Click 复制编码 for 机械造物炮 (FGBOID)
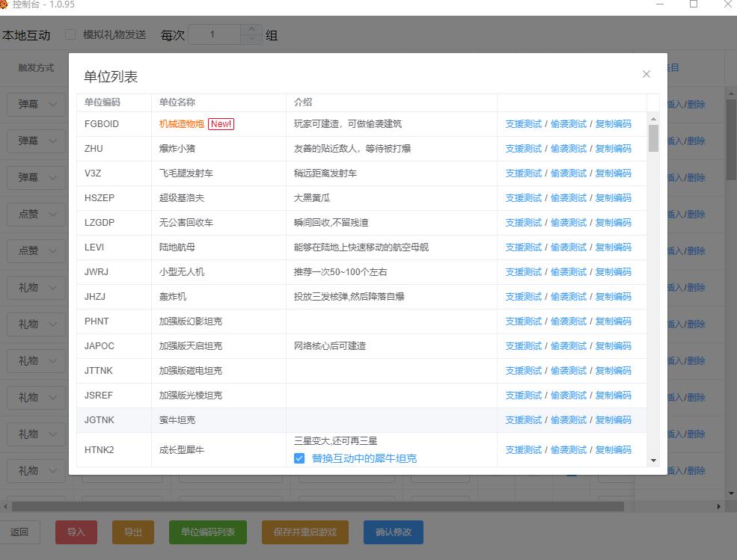 (x=613, y=124)
